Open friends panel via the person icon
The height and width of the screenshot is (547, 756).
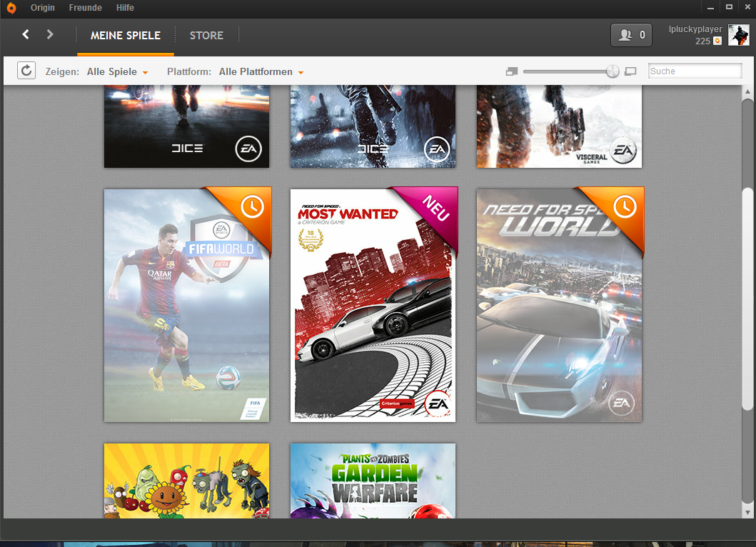(x=625, y=34)
